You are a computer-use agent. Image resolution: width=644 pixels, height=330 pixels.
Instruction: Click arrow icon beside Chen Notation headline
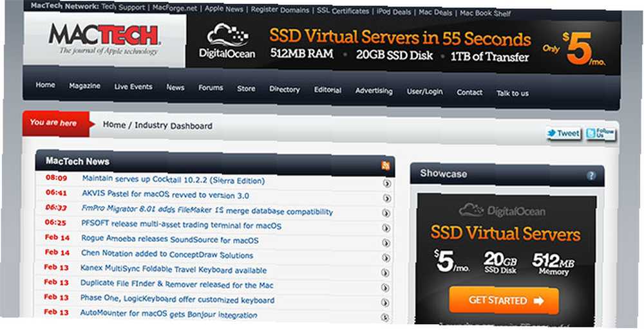386,258
